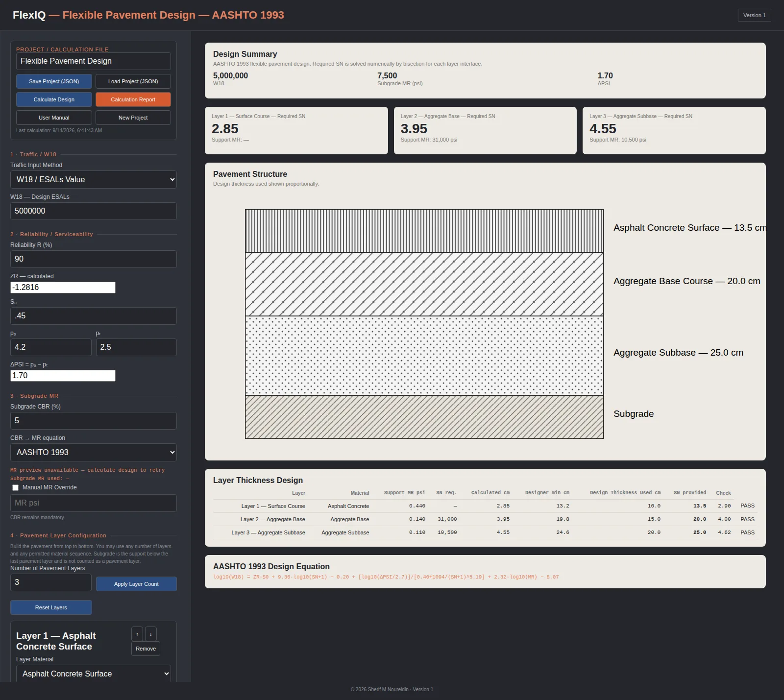Reset Layers button
This screenshot has width=784, height=700.
coord(51,607)
